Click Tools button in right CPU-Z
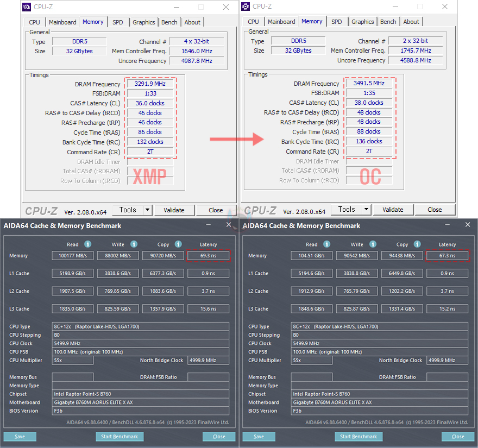The image size is (478, 448). pos(347,210)
